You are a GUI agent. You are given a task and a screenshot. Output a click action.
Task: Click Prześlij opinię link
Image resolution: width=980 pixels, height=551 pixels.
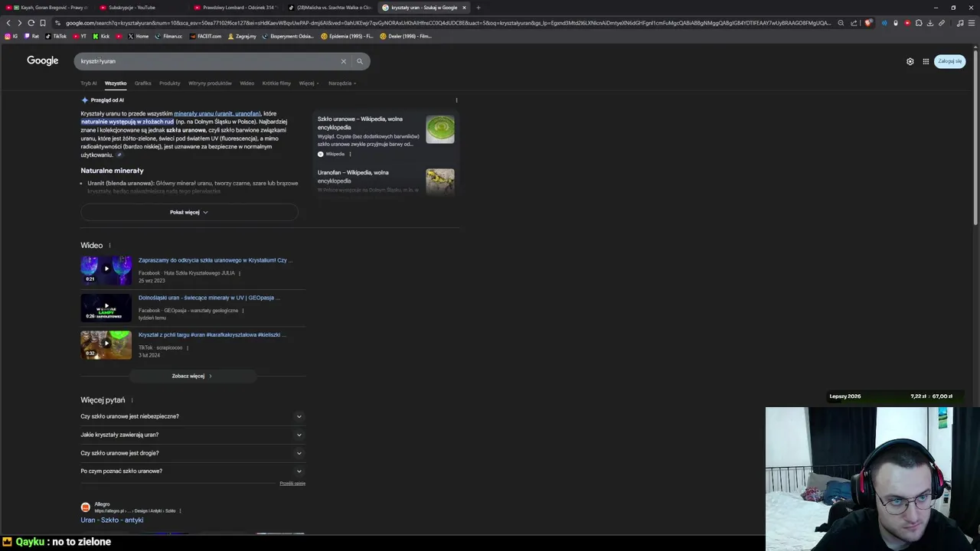292,484
